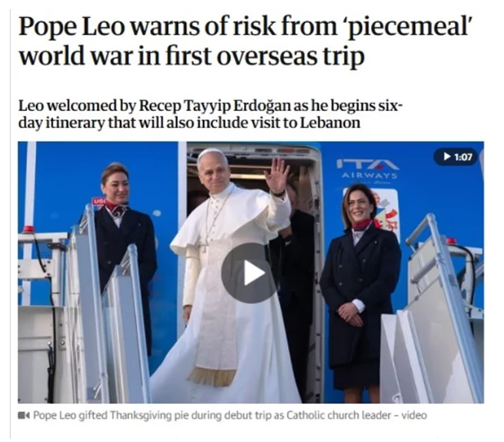Viewport: 504px width, 442px height.
Task: Click the red light on left stair railing
Action: click(29, 229)
